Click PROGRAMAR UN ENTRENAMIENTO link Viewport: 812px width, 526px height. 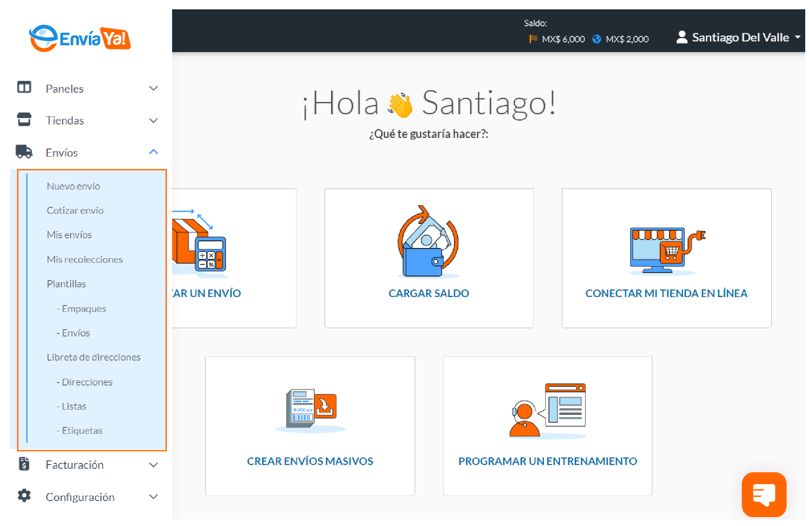[547, 461]
